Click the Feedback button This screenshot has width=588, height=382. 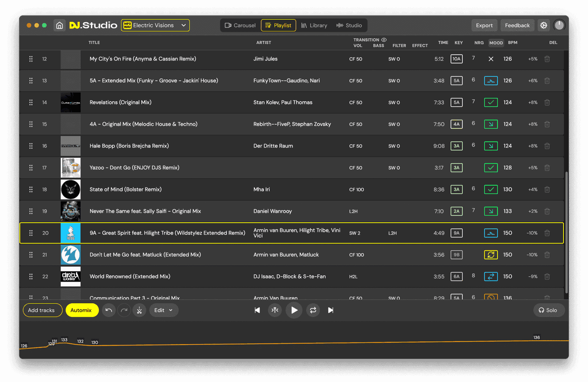517,25
